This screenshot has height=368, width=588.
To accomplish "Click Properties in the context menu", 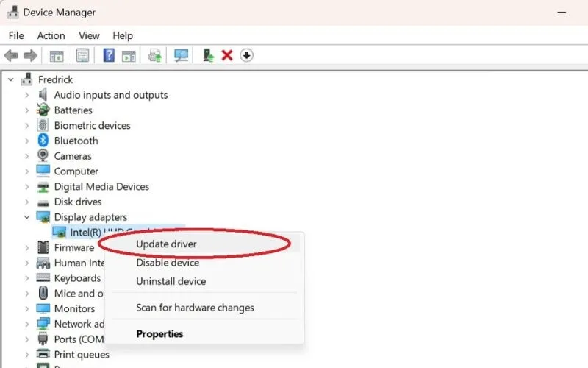I will tap(159, 334).
